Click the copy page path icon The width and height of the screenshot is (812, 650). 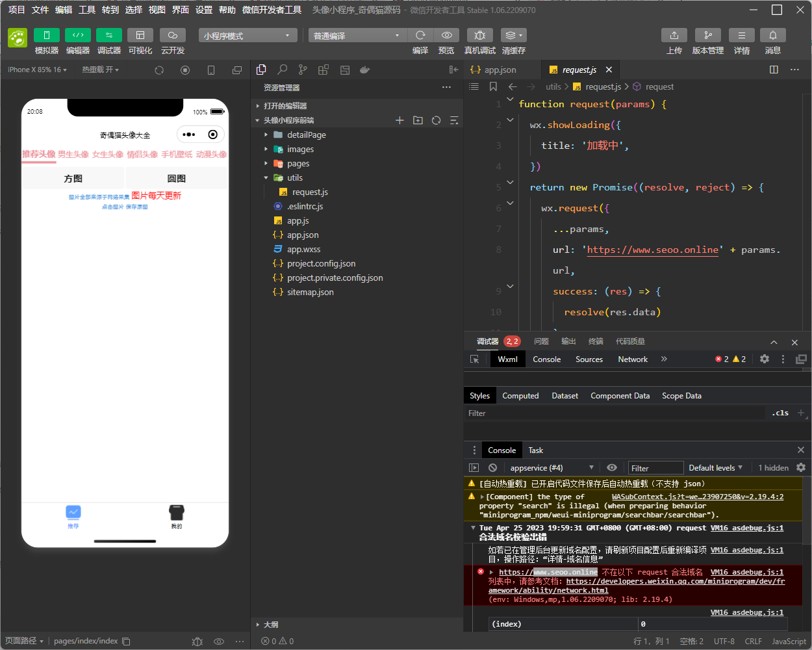(x=126, y=641)
